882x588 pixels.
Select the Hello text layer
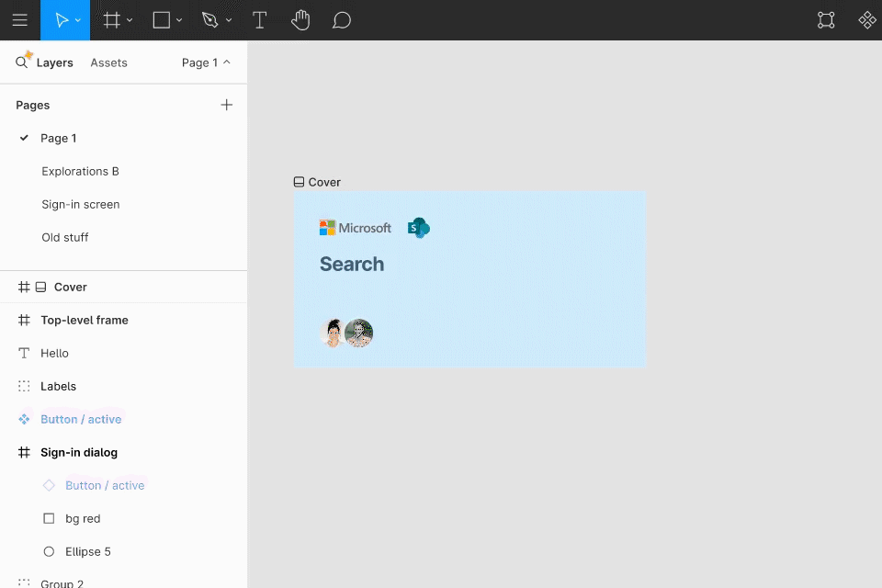tap(123, 354)
